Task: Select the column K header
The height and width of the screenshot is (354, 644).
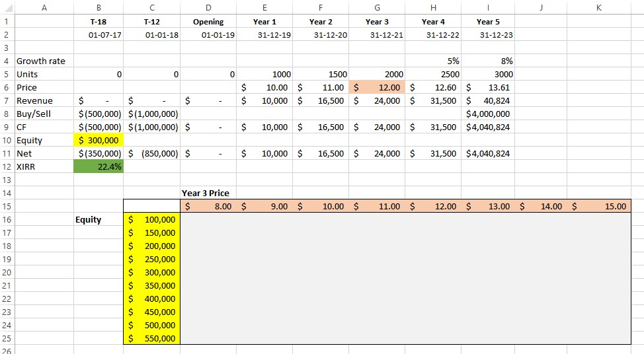Action: click(x=598, y=7)
